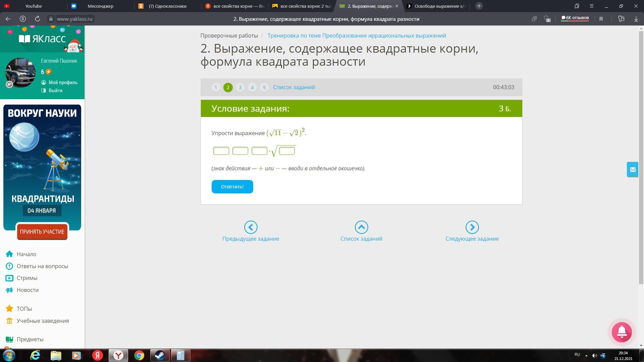Click the pink notification bell icon
The width and height of the screenshot is (644, 362).
pyautogui.click(x=622, y=332)
